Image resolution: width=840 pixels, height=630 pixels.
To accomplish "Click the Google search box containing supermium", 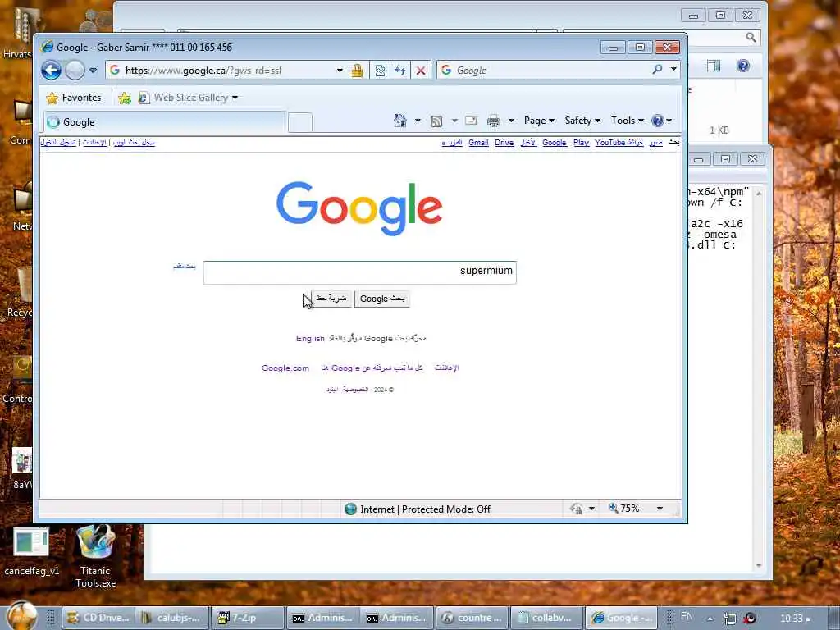I will click(359, 272).
